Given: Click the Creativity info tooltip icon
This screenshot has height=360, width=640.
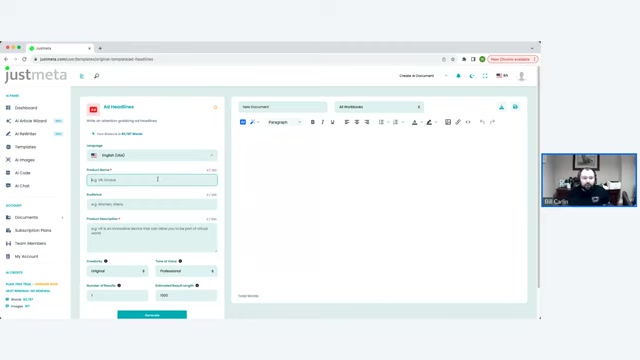Looking at the screenshot, I should coord(106,261).
